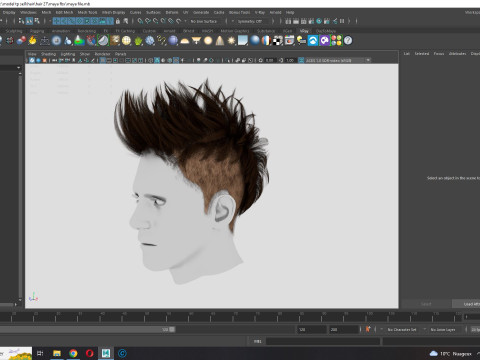Screen dimensions: 480x360
Task: Open the viewport Lighting menu
Action: (x=68, y=54)
